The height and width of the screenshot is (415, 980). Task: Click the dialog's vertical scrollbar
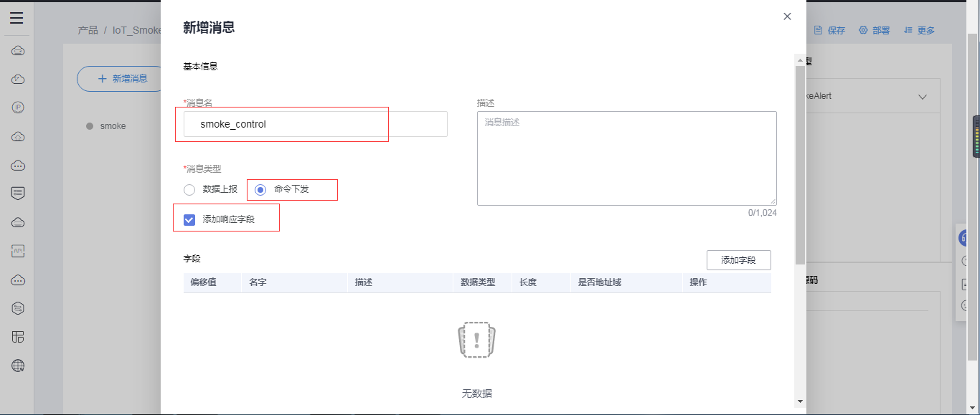pyautogui.click(x=800, y=165)
